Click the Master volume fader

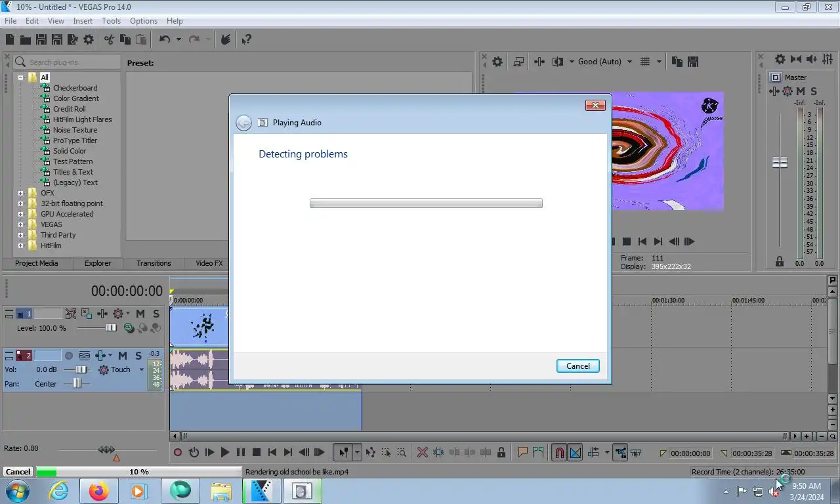pyautogui.click(x=780, y=162)
